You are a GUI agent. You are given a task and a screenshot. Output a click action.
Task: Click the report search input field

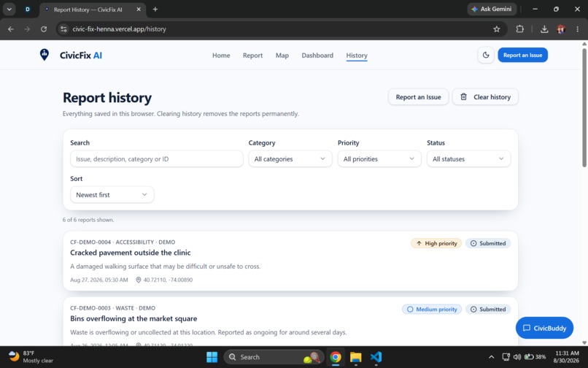pyautogui.click(x=156, y=159)
